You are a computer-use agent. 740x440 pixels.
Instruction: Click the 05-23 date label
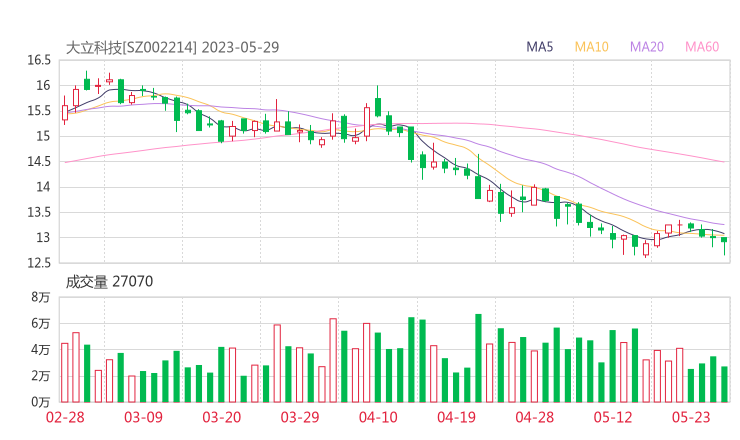click(691, 417)
